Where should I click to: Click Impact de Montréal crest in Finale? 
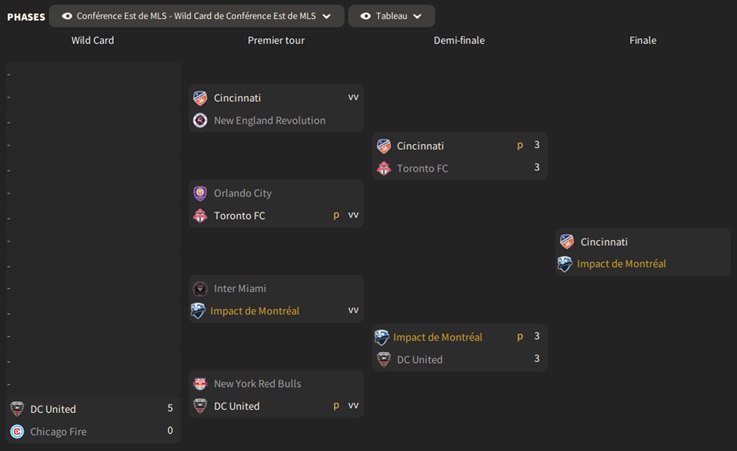(566, 264)
